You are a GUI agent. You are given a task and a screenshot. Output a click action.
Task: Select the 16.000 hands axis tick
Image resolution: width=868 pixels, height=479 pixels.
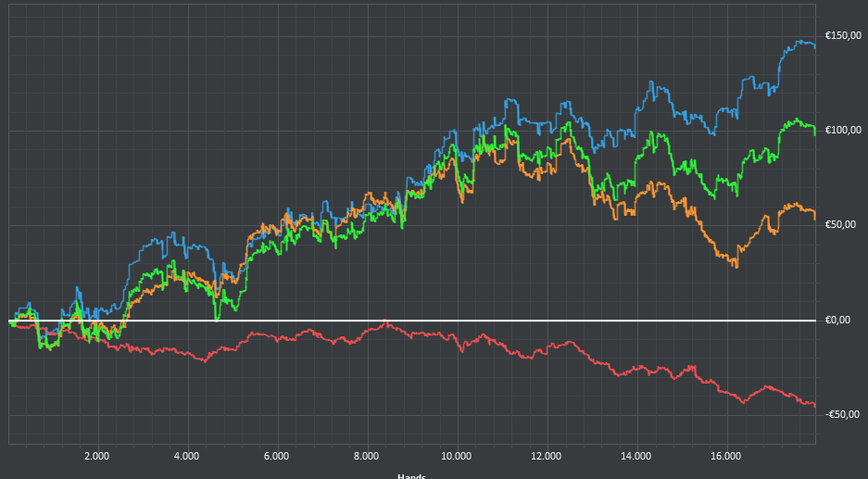(x=725, y=456)
